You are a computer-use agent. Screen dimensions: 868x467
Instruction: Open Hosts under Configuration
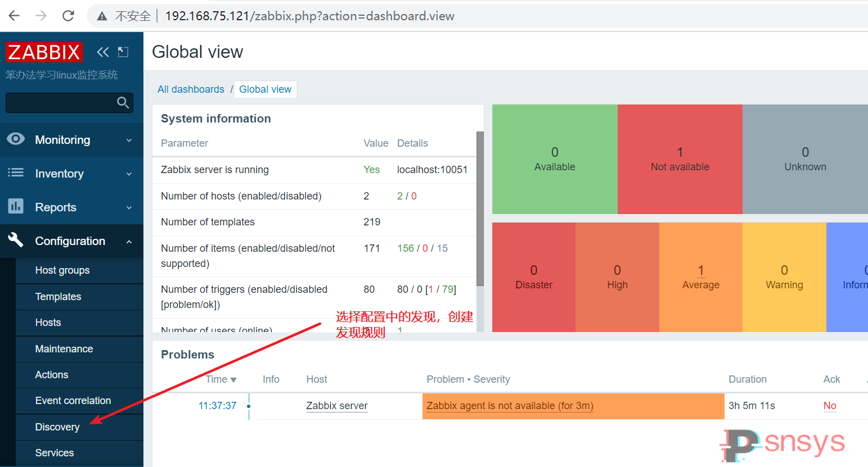48,323
